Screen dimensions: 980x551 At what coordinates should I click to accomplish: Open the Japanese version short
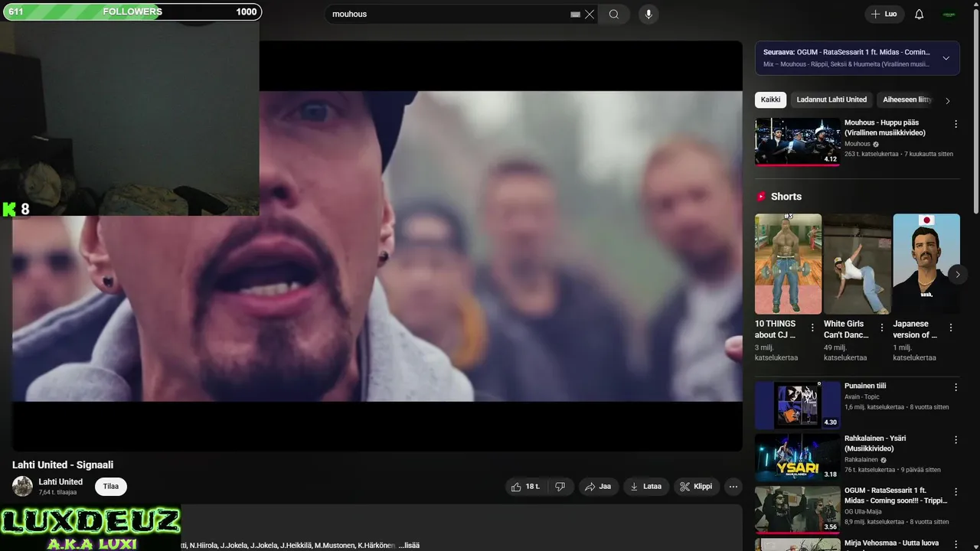[926, 264]
